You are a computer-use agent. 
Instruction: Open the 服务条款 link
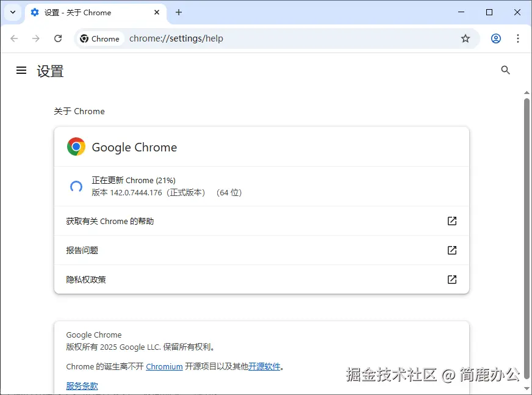(x=82, y=385)
